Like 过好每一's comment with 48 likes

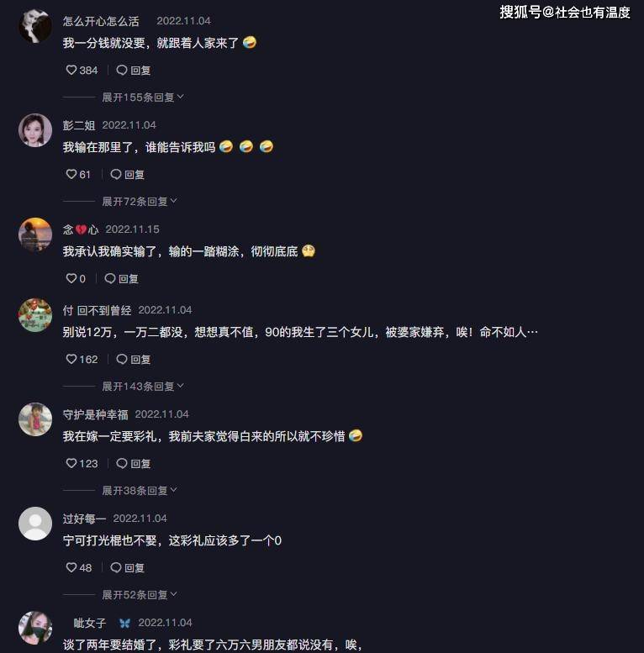71,567
